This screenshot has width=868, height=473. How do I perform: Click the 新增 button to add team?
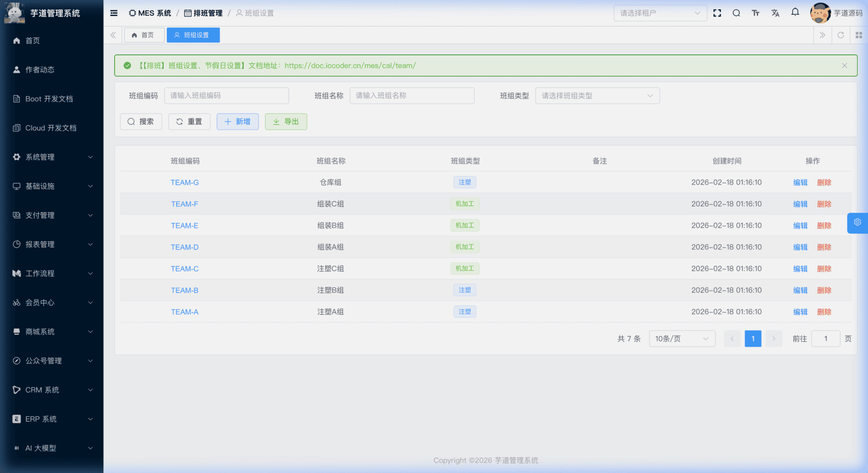(238, 121)
